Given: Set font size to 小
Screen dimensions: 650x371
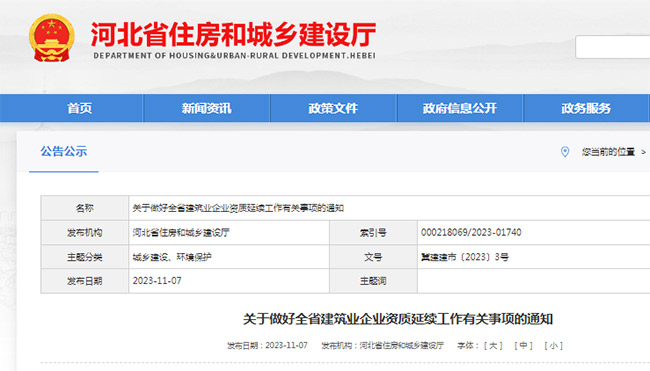Looking at the screenshot, I should click(553, 345).
